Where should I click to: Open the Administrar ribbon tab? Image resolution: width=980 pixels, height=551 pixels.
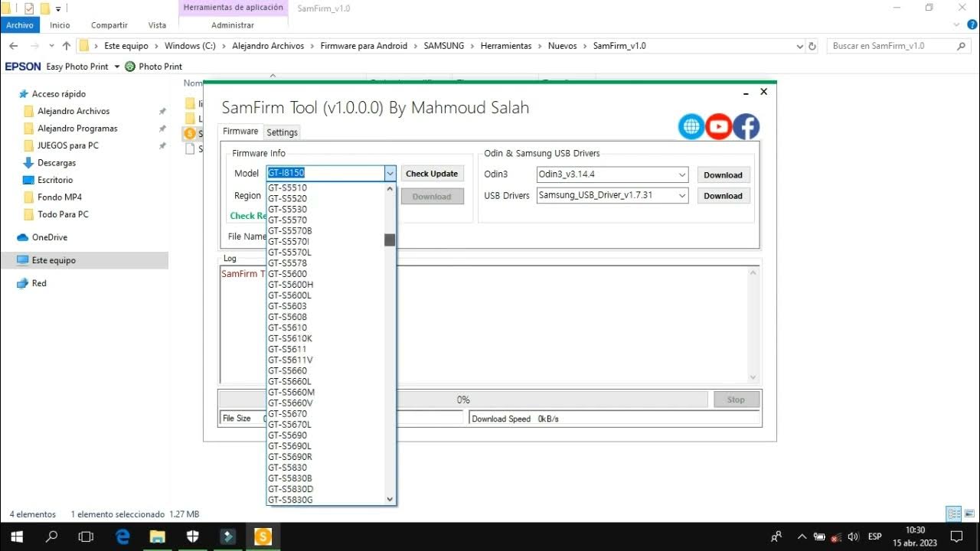point(233,25)
